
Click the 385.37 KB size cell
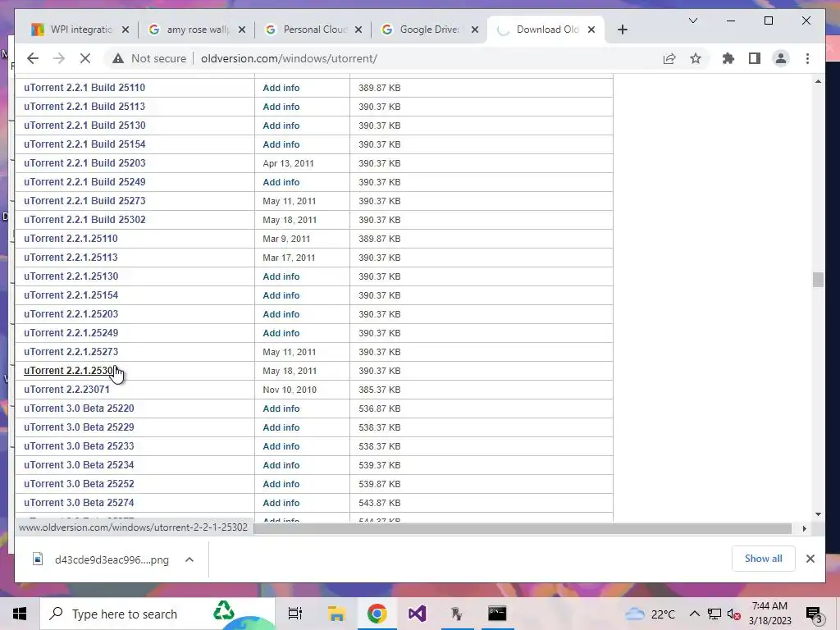(x=380, y=390)
